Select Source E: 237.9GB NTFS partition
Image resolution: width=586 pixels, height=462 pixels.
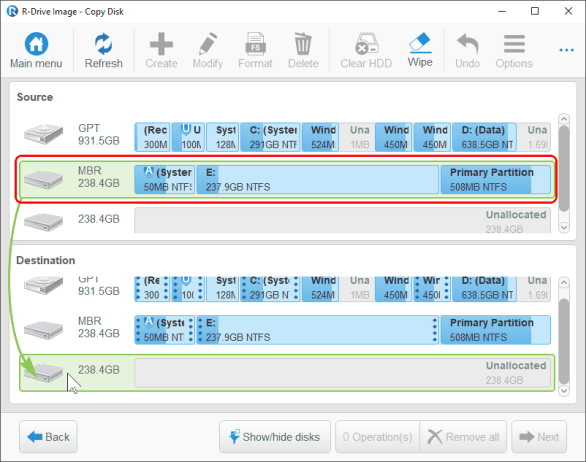(x=318, y=179)
